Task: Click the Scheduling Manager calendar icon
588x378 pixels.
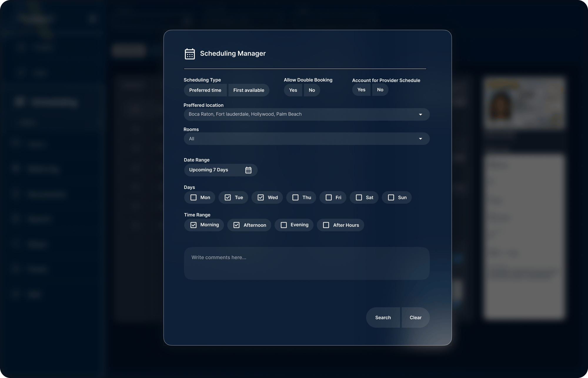Action: (190, 54)
